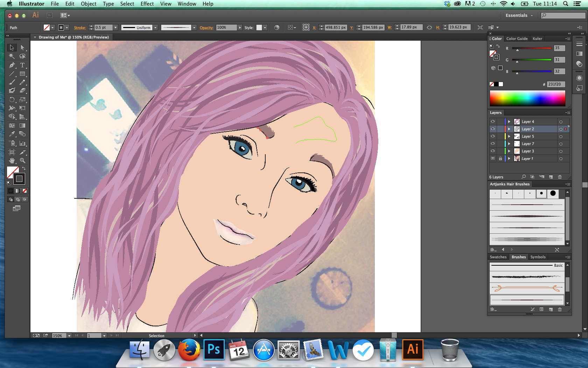
Task: Switch to the Color Guide tab
Action: point(517,39)
